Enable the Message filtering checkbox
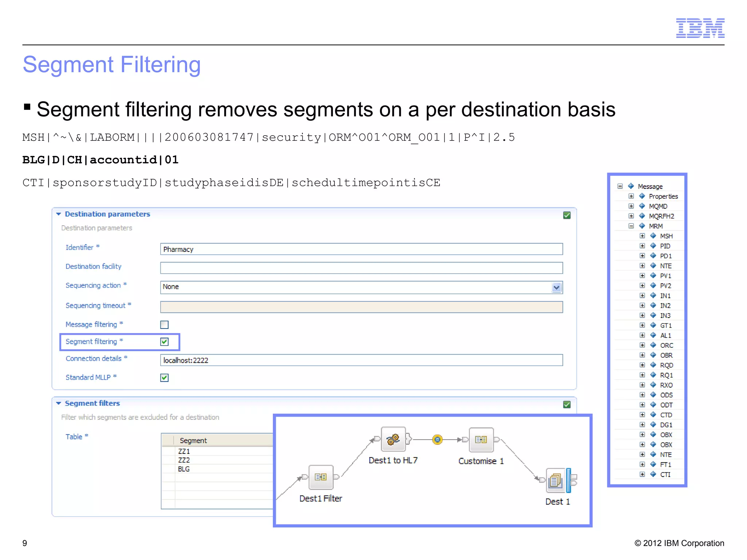 click(x=165, y=324)
